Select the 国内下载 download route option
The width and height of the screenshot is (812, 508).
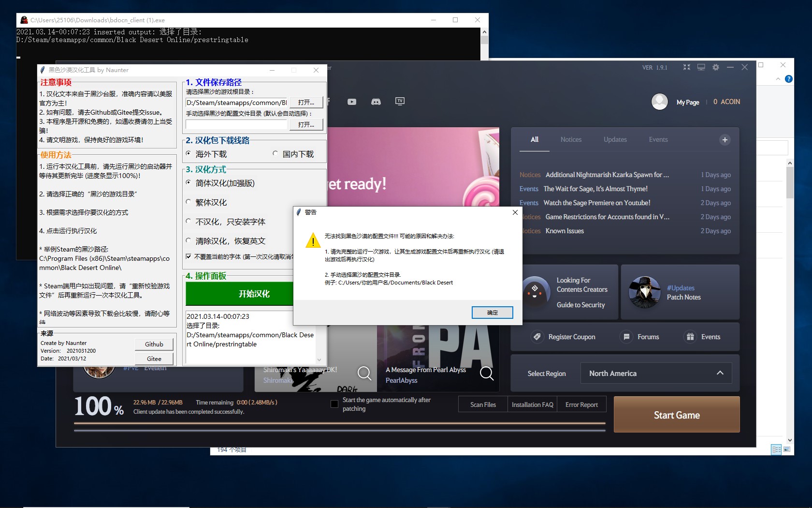(275, 153)
